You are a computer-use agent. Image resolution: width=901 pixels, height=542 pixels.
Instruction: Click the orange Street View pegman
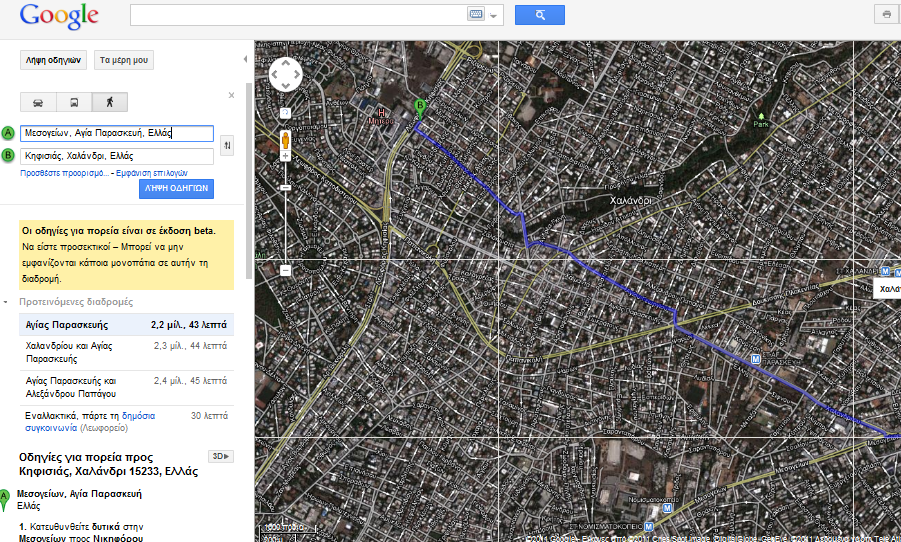[285, 139]
